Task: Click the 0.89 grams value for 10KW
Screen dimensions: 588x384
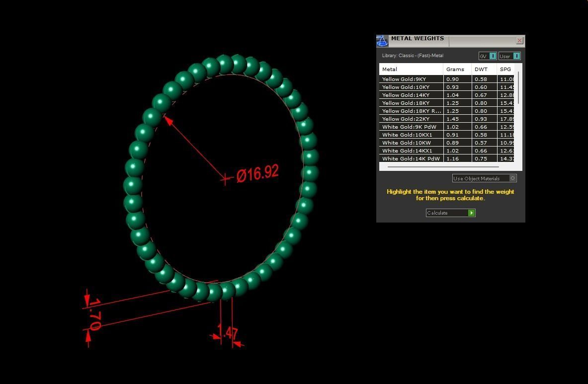Action: coord(452,143)
